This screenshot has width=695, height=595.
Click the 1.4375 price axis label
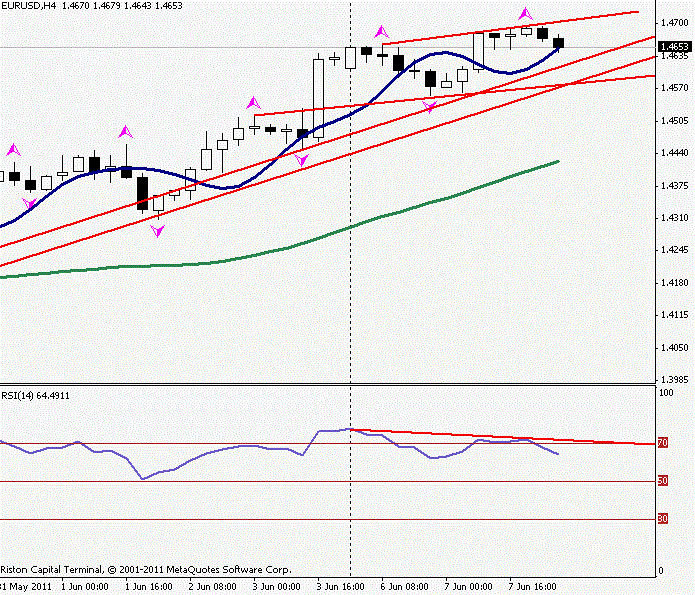pos(675,185)
